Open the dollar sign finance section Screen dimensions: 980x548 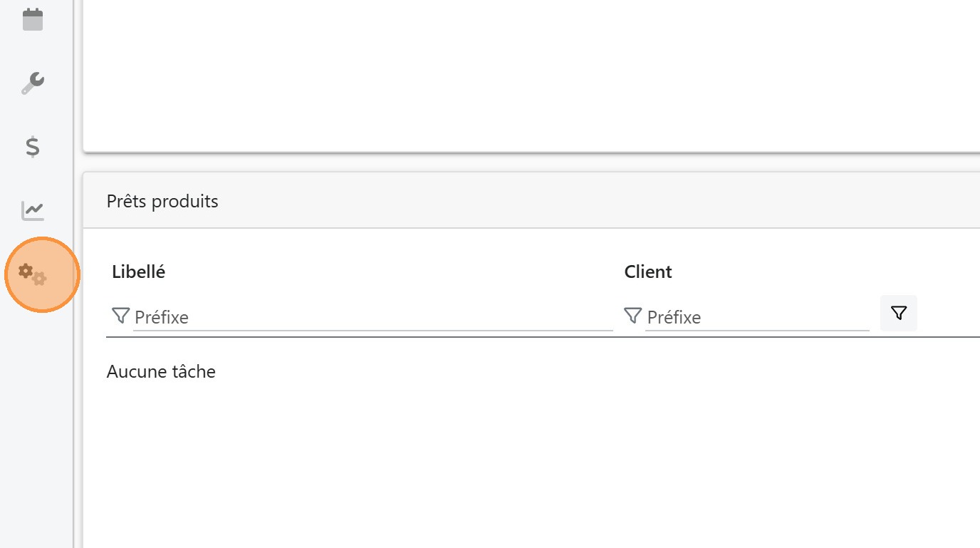coord(33,147)
